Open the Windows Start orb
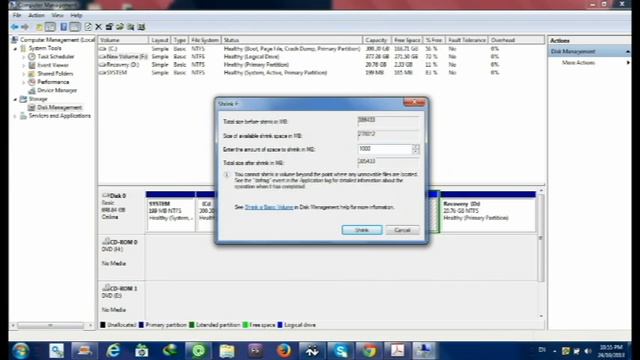 (20, 351)
